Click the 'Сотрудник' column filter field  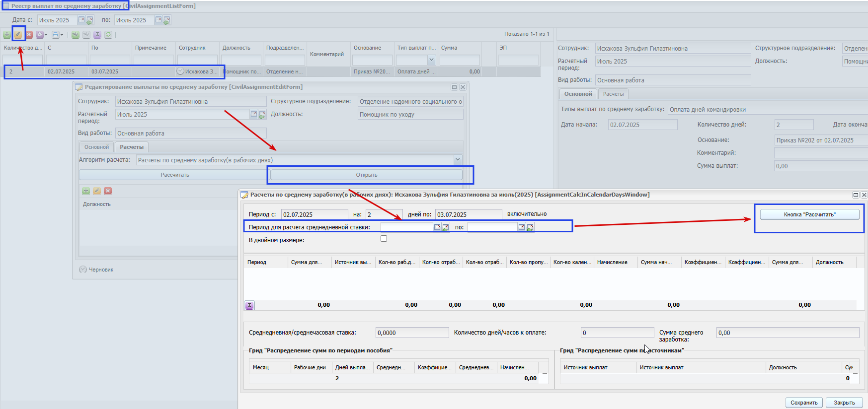click(x=197, y=60)
